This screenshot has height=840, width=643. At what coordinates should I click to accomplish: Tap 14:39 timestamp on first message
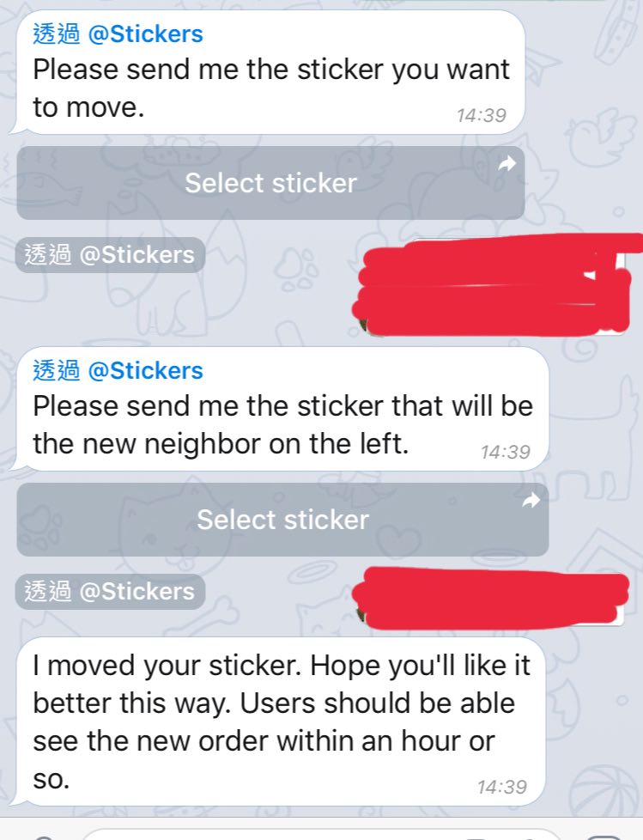coord(482,115)
